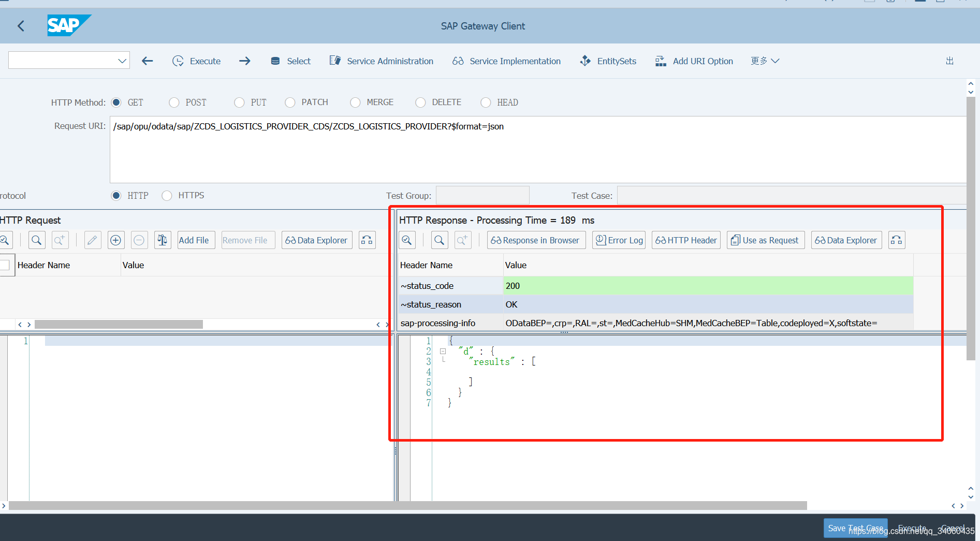Click the hierarchy icon in HTTP Response toolbar

[897, 240]
